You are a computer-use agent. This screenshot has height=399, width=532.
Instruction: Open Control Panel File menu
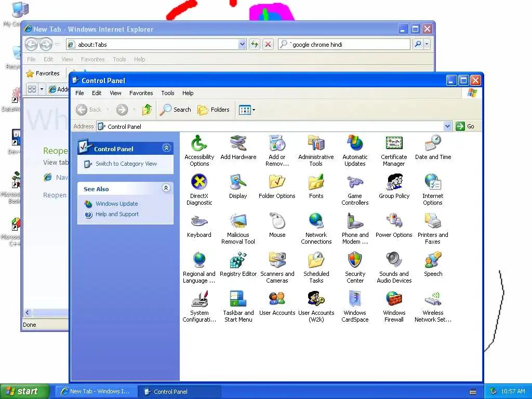79,93
